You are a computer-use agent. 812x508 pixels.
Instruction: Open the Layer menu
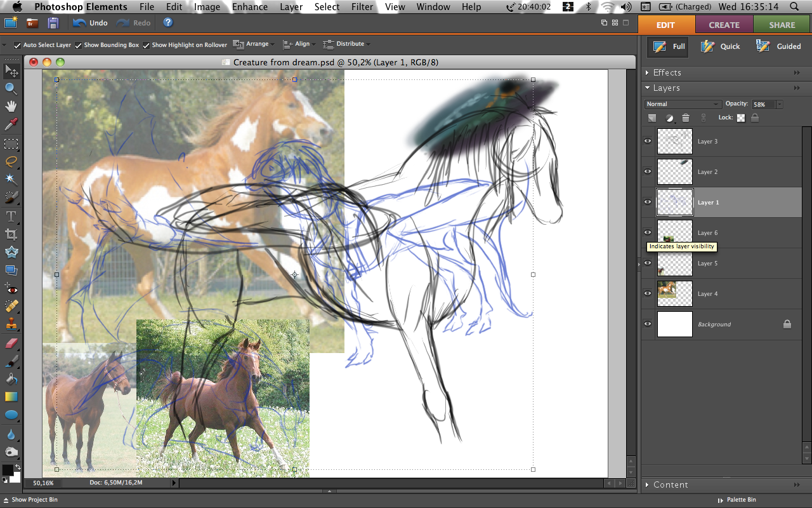[x=291, y=7]
